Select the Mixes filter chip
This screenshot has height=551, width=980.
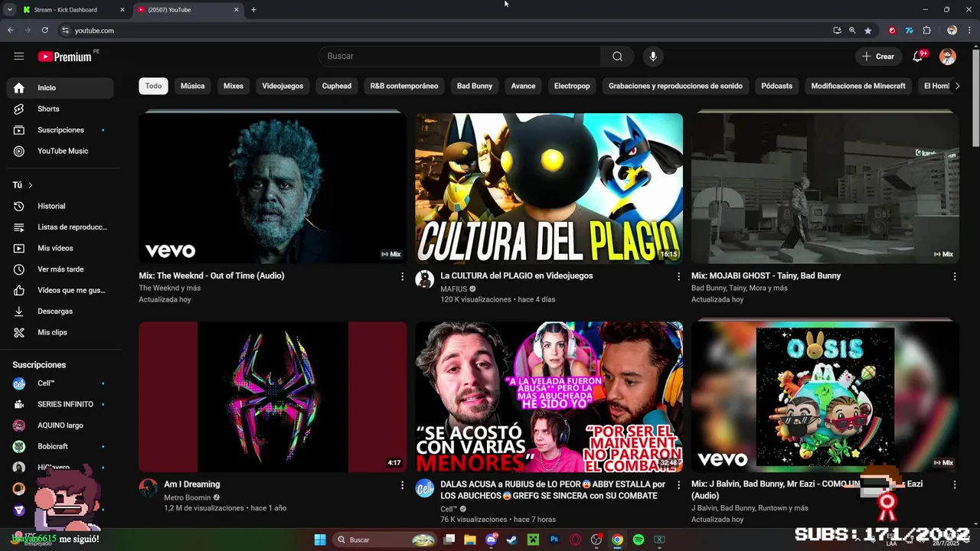234,86
